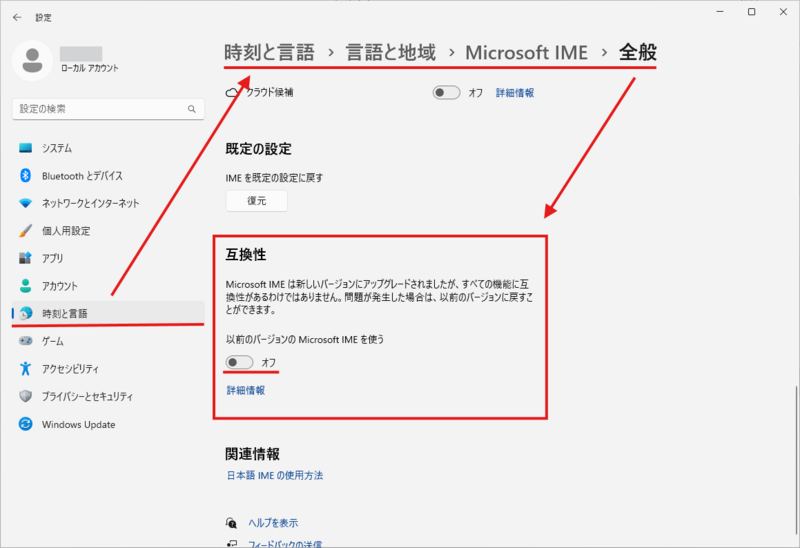
Task: Select 時刻と言語 in sidebar
Action: (108, 313)
